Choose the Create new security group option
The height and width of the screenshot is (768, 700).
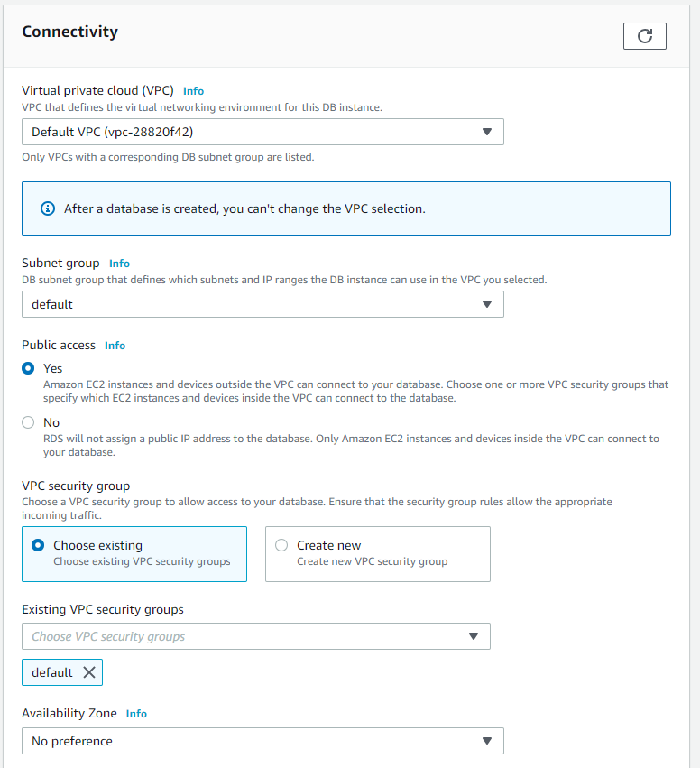click(x=282, y=545)
